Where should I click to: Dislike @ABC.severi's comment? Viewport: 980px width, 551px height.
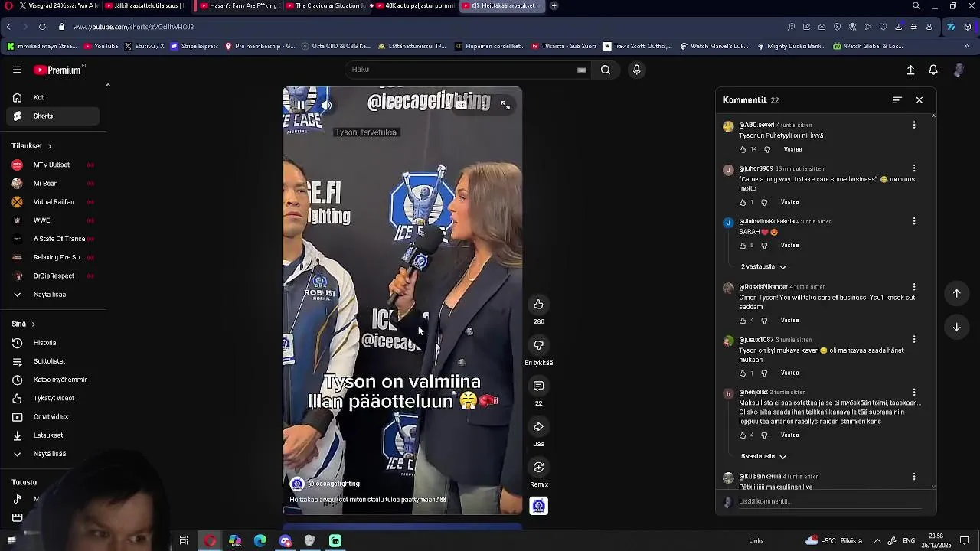coord(767,149)
